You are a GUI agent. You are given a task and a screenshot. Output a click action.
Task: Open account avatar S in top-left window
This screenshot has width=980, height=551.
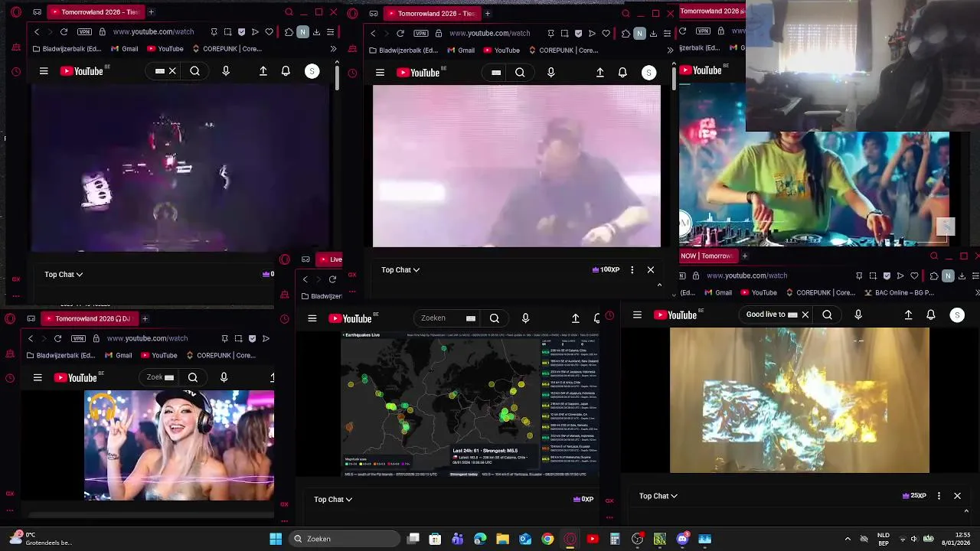312,71
